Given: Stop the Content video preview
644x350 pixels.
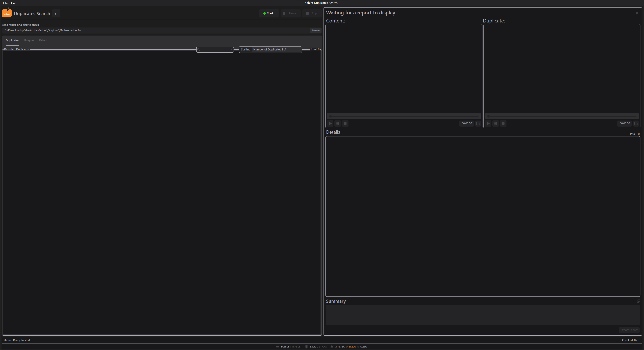Looking at the screenshot, I should point(345,123).
